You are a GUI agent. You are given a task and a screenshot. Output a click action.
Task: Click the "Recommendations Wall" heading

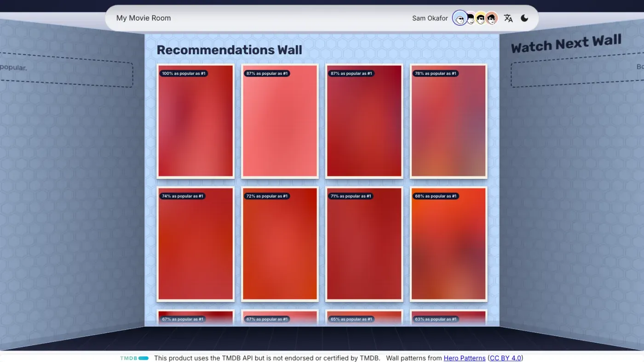[x=230, y=50]
